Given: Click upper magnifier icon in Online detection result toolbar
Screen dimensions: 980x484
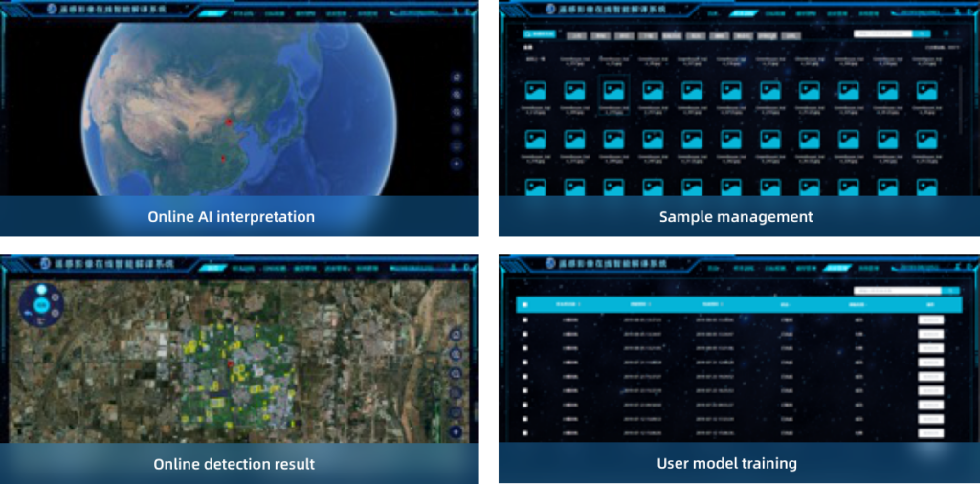Looking at the screenshot, I should pyautogui.click(x=456, y=354).
